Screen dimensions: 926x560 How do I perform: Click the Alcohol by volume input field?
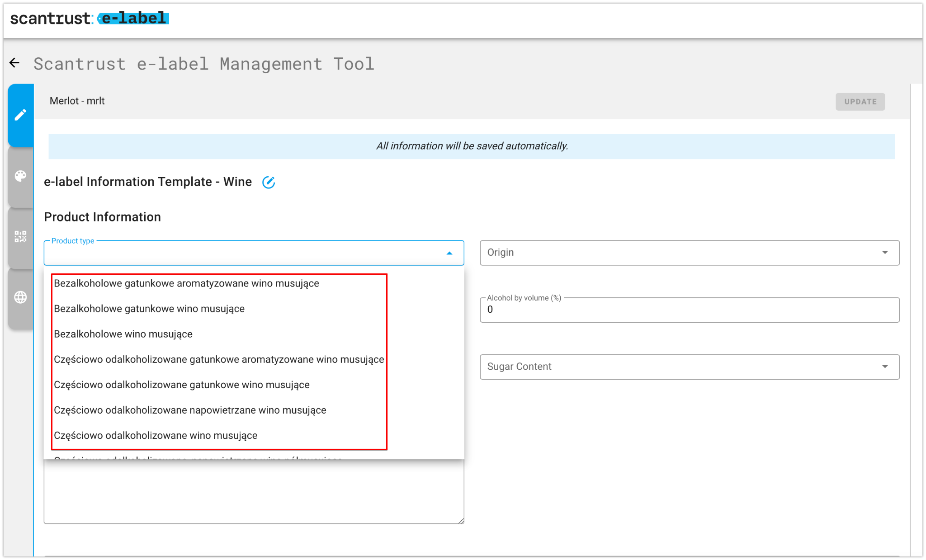pos(690,310)
